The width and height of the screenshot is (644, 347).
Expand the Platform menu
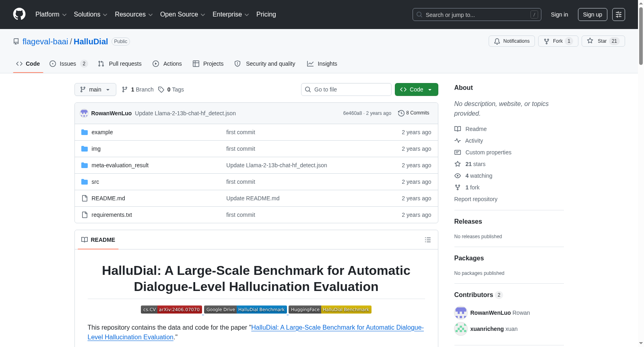pyautogui.click(x=51, y=15)
